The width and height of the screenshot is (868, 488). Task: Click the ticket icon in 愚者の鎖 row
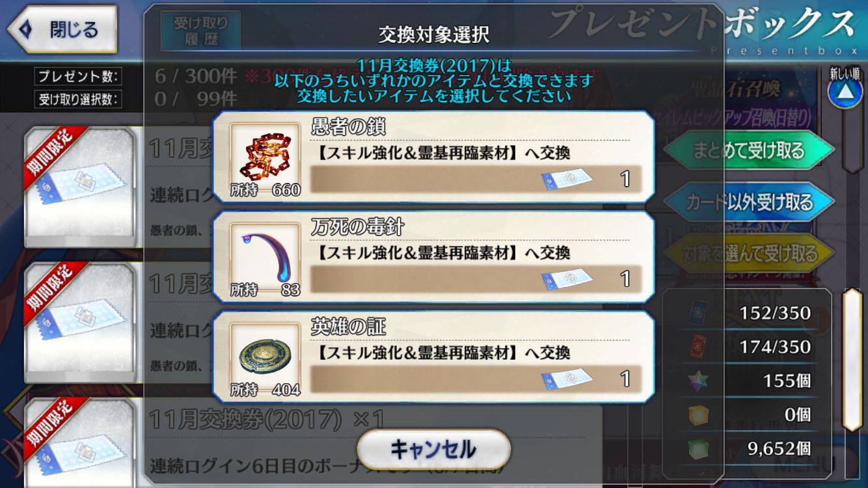point(566,179)
